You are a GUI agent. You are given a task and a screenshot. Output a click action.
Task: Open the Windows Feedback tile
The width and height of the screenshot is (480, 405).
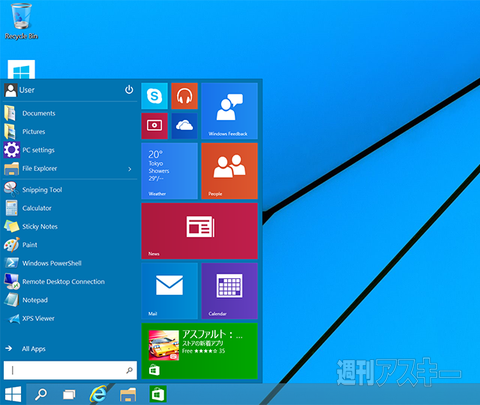pos(229,111)
